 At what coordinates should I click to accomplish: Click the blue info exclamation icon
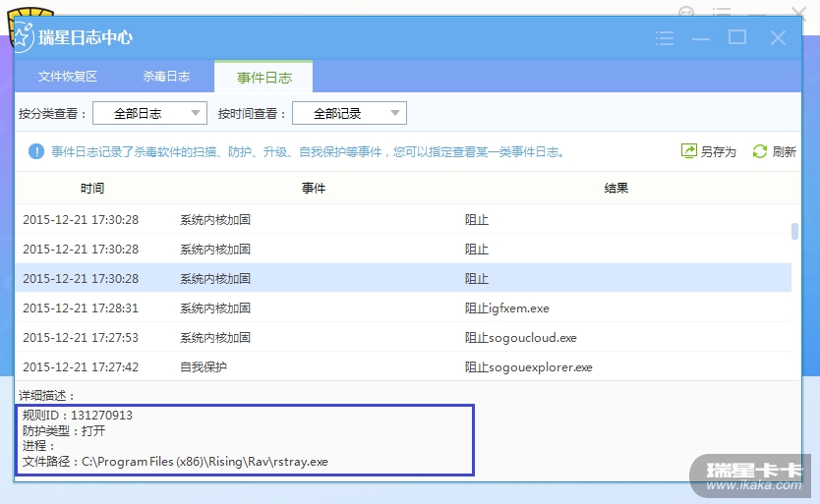pos(36,151)
